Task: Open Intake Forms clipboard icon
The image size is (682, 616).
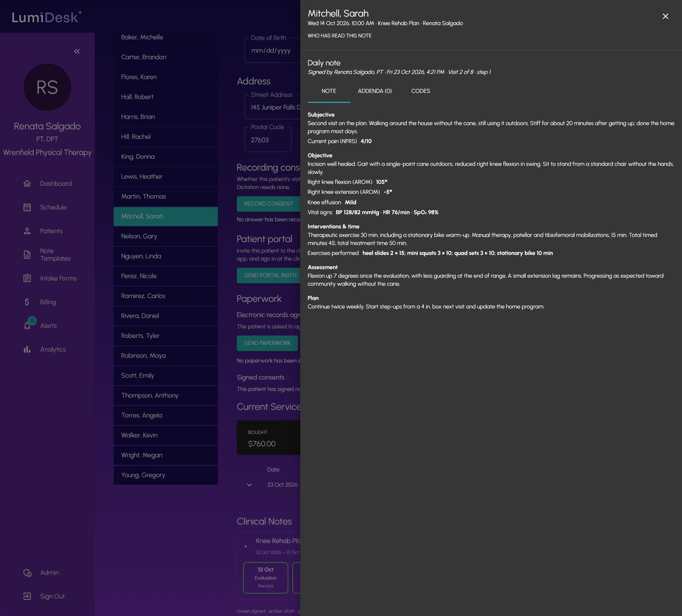Action: click(27, 278)
